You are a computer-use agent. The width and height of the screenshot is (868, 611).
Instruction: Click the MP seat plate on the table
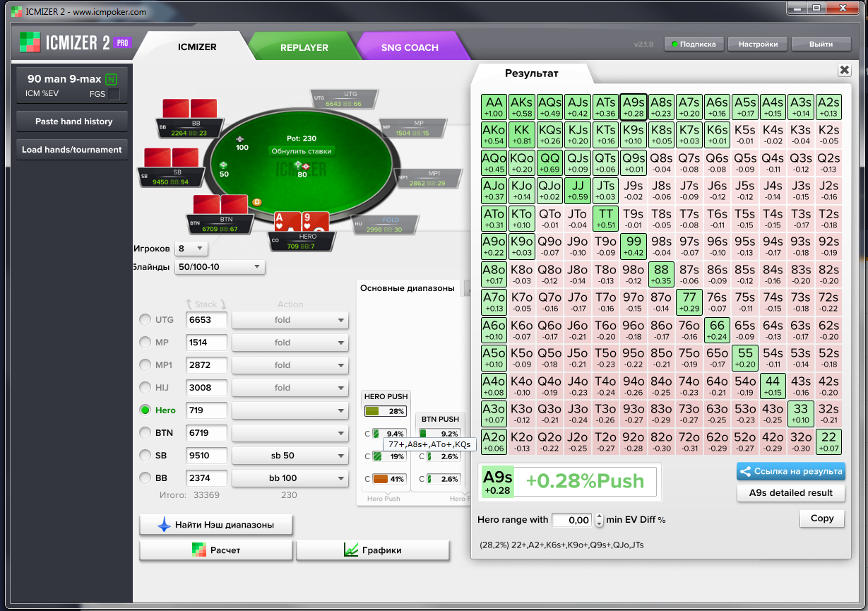click(x=414, y=128)
